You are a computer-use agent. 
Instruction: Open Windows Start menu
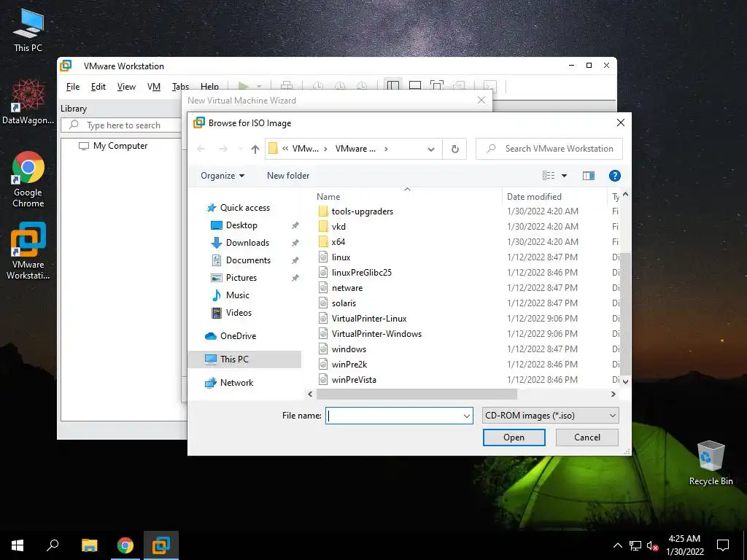pyautogui.click(x=18, y=545)
